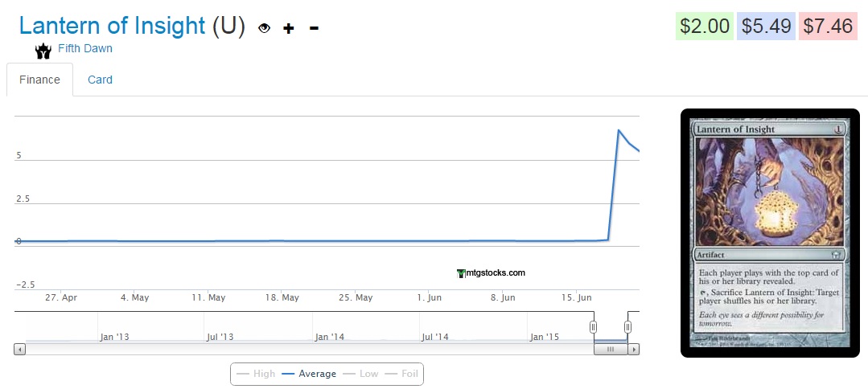Open the Fifth Dawn set link
The height and width of the screenshot is (389, 868).
point(85,48)
